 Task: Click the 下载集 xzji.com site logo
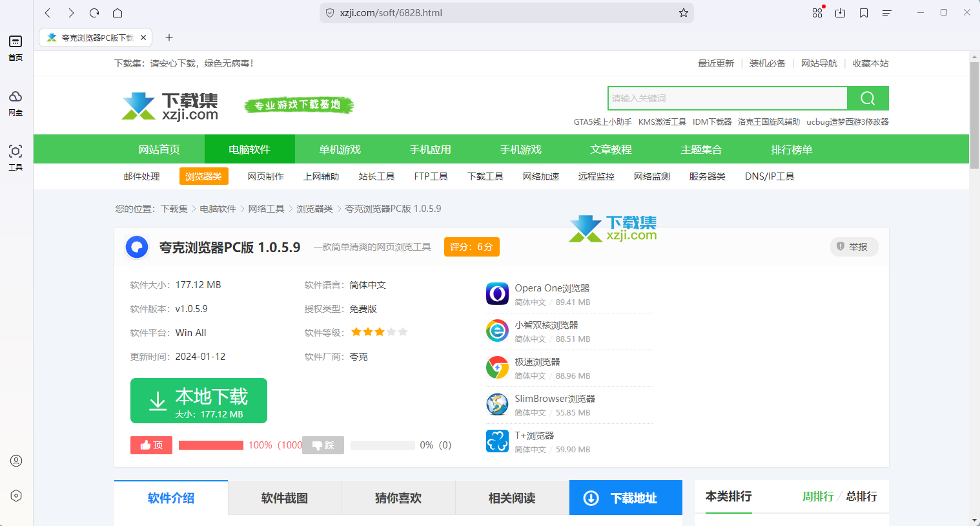(x=170, y=106)
